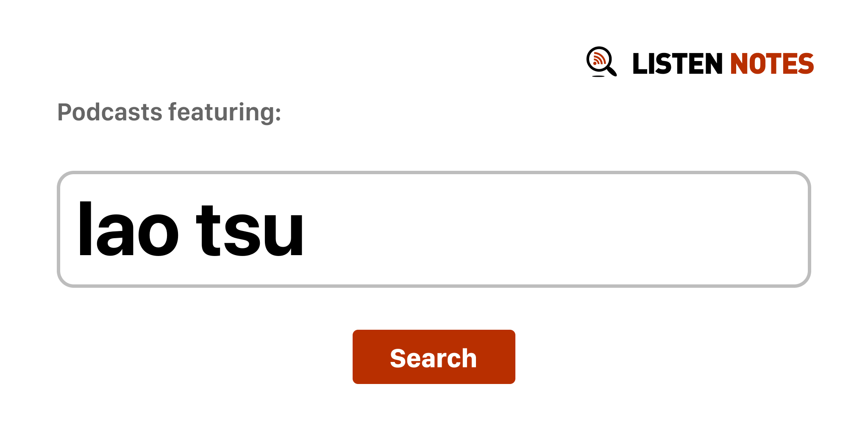Click the magnifier handle in the logo
This screenshot has width=868, height=434.
(x=612, y=71)
